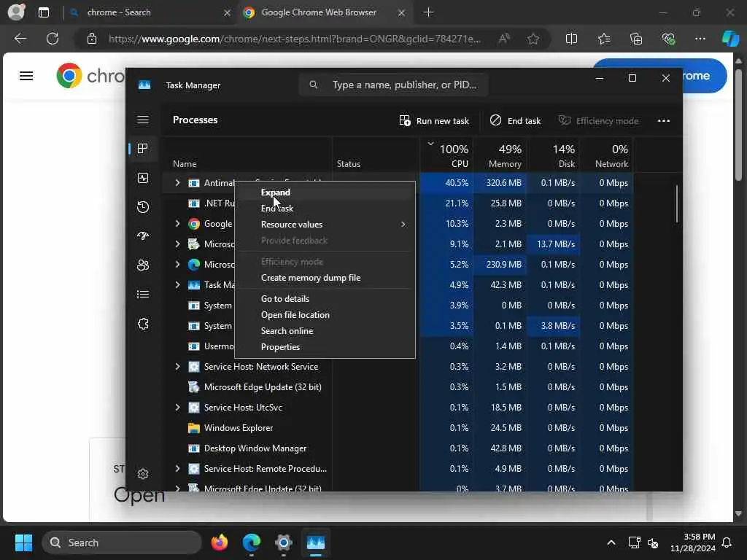Open Resource values submenu
The height and width of the screenshot is (560, 747).
tap(325, 225)
